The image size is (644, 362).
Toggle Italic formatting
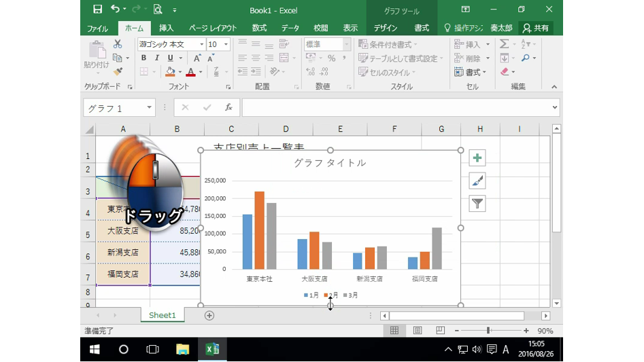coord(156,58)
